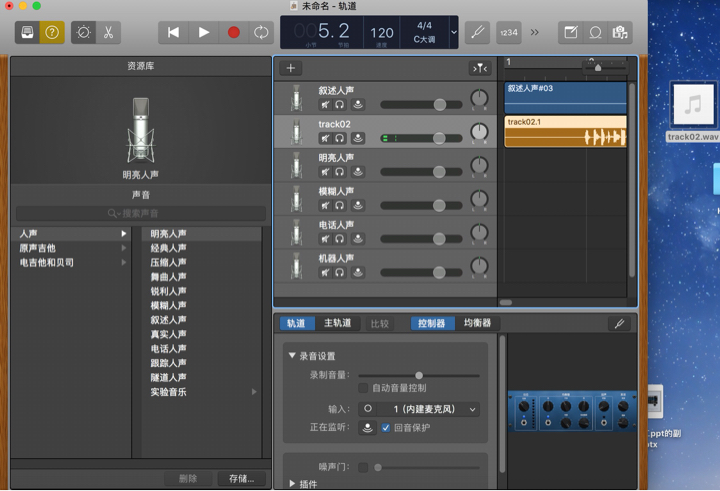Uncheck the 回音保护 checkbox
Image resolution: width=720 pixels, height=491 pixels.
pyautogui.click(x=386, y=428)
